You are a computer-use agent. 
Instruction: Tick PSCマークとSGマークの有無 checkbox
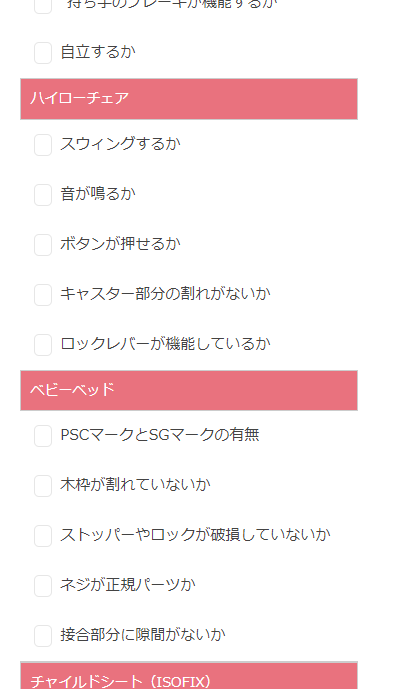click(x=43, y=436)
